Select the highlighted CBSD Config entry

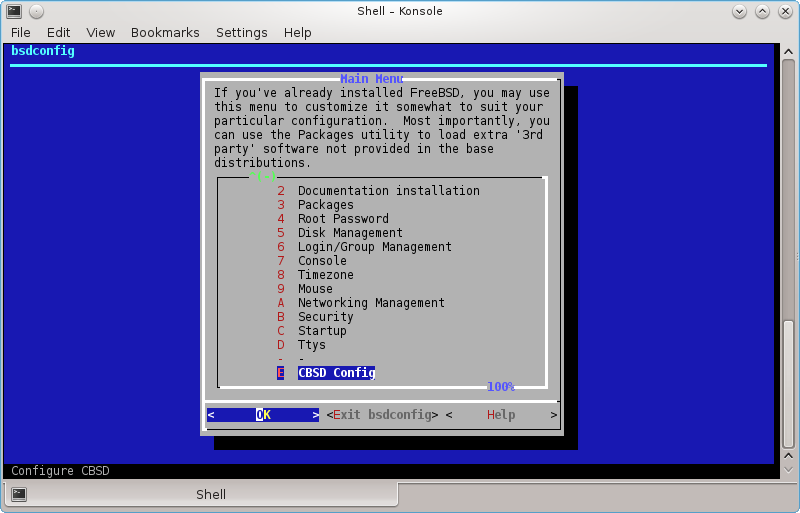tap(327, 373)
